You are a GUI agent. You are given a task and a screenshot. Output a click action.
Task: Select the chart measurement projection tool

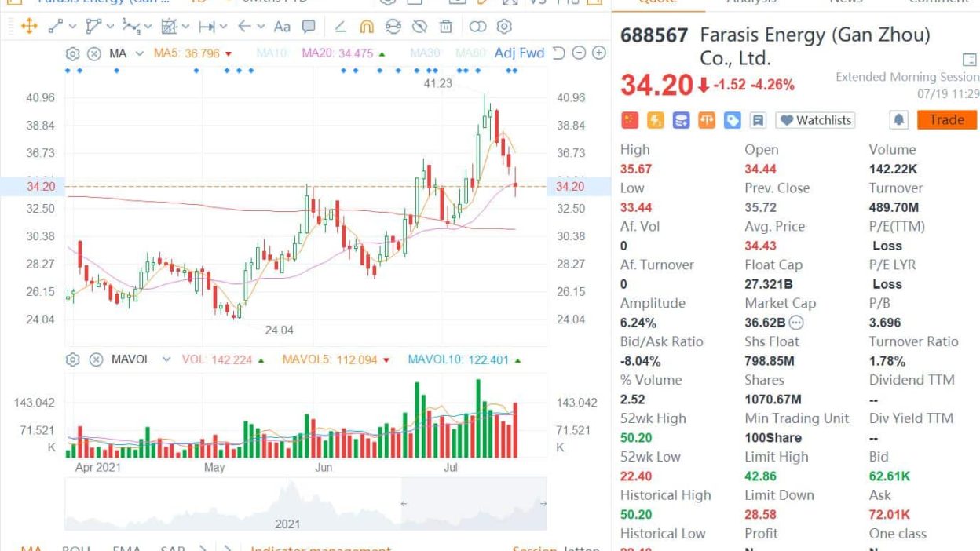(x=169, y=27)
